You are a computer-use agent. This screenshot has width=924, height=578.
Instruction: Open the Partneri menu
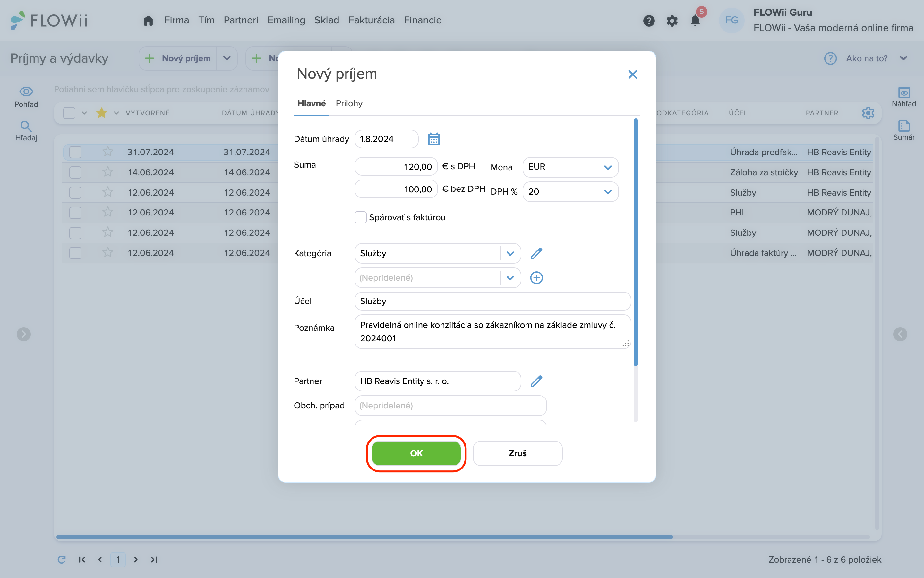[241, 20]
